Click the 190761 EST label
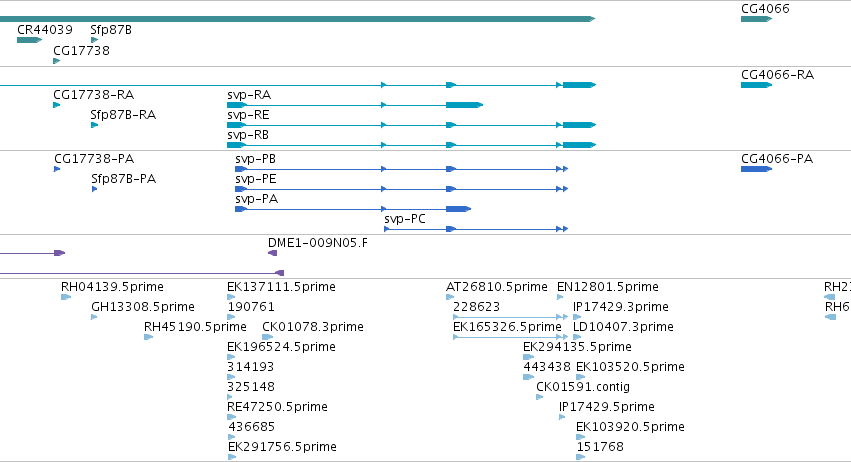The height and width of the screenshot is (462, 851). (251, 307)
